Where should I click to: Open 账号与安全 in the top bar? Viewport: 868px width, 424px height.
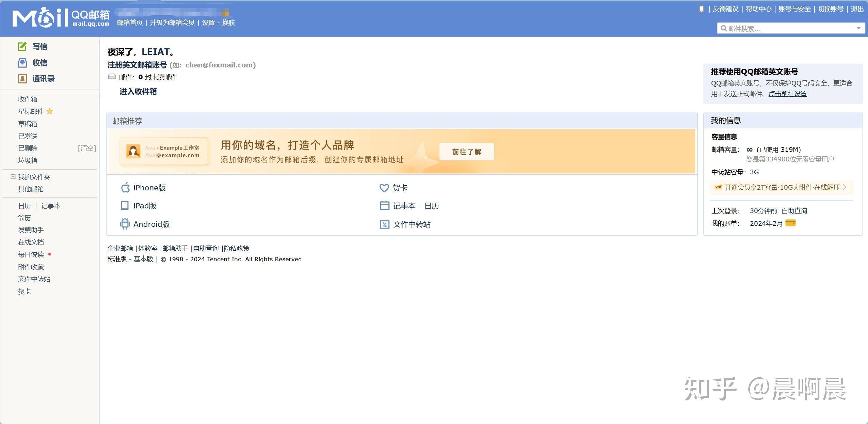click(795, 9)
